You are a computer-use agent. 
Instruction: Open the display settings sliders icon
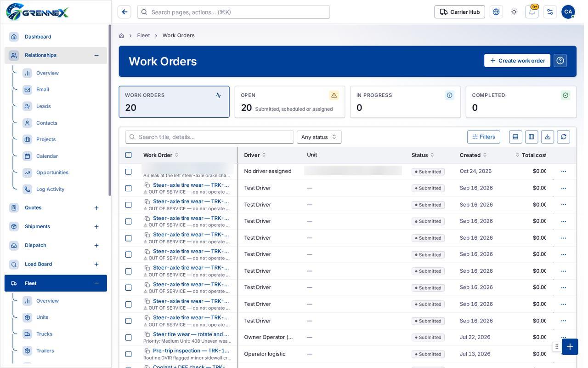coord(550,12)
